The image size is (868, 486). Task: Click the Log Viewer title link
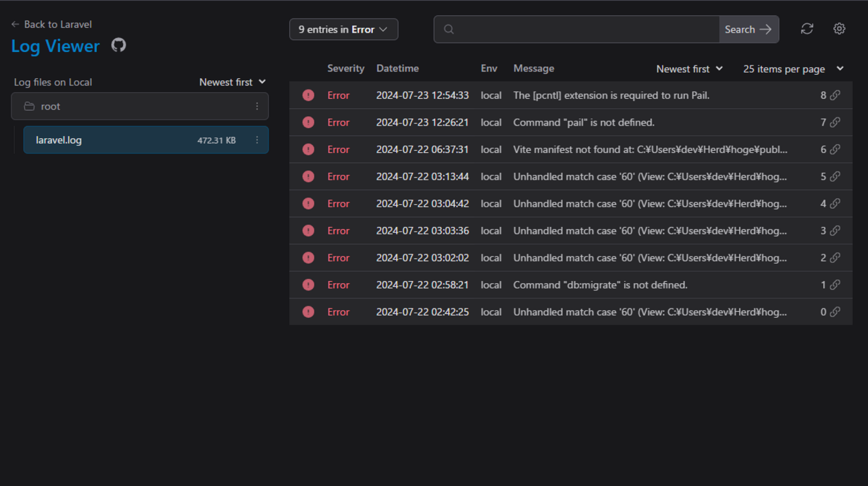55,46
